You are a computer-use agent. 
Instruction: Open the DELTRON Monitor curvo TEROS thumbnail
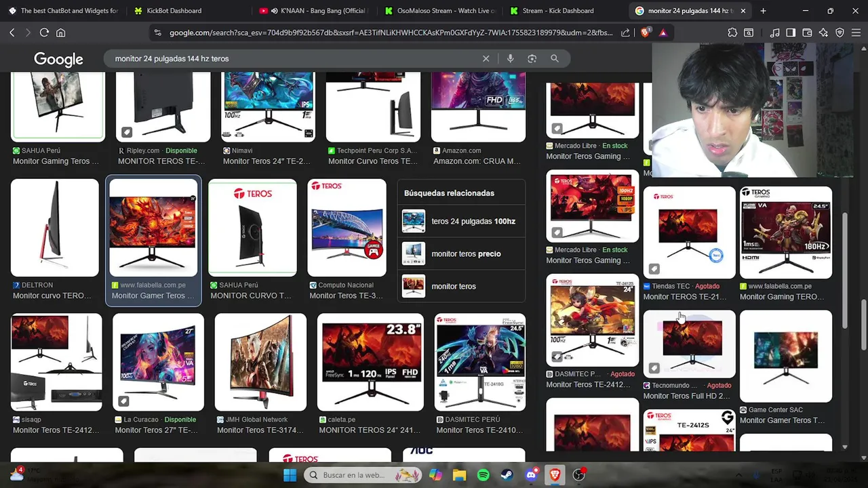(x=55, y=228)
